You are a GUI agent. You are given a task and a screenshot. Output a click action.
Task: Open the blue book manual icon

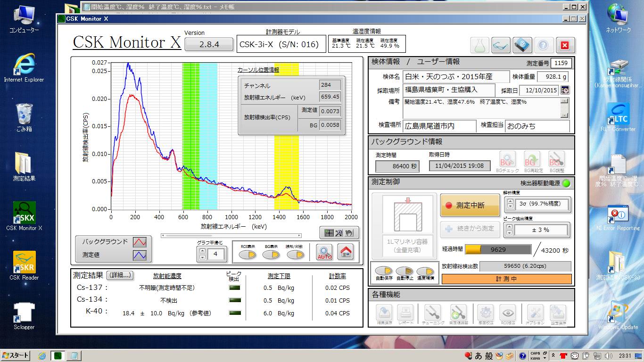[522, 45]
